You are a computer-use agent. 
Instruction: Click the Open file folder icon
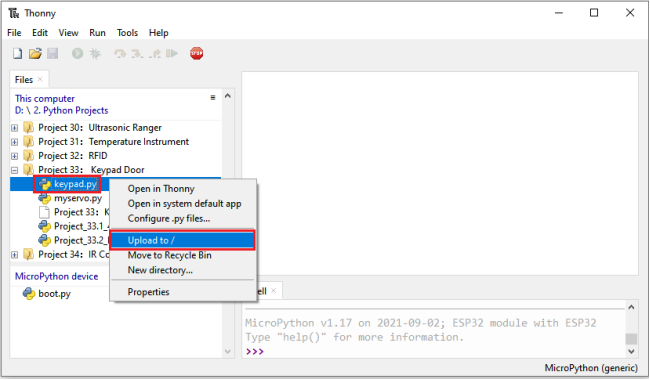tap(35, 53)
